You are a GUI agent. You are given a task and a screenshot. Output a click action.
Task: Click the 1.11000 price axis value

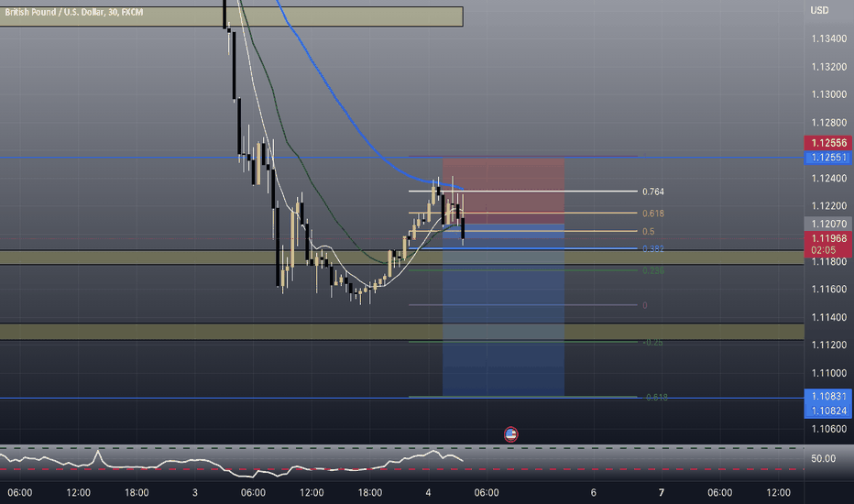pyautogui.click(x=828, y=373)
